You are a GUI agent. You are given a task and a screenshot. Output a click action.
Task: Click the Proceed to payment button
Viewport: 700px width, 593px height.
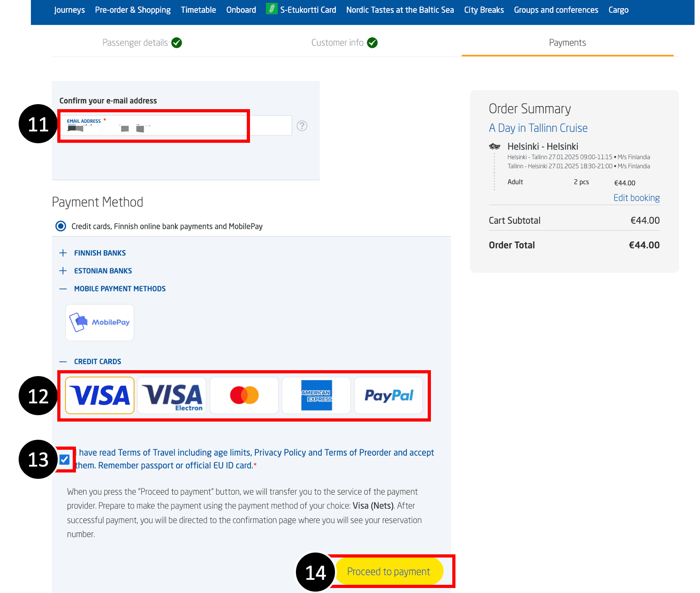pyautogui.click(x=389, y=572)
